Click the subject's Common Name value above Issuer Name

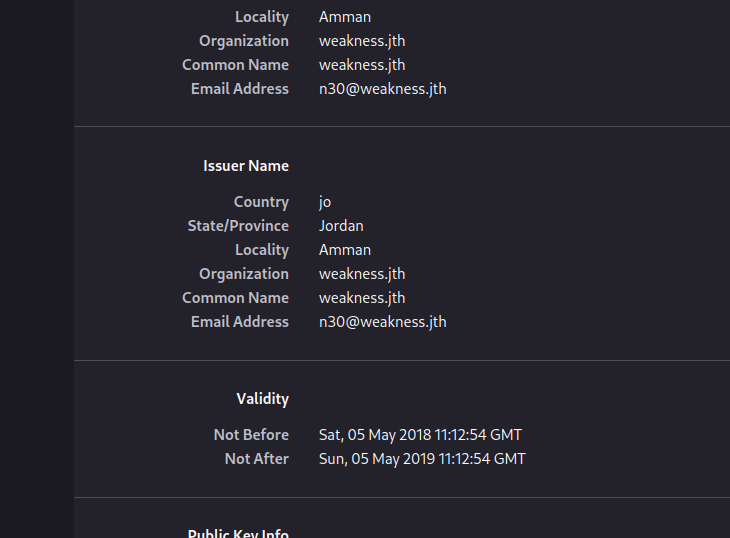pos(362,65)
